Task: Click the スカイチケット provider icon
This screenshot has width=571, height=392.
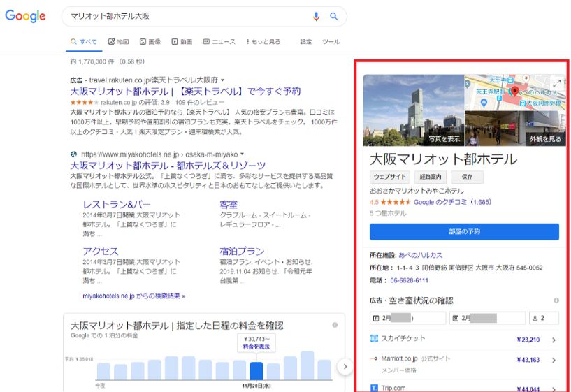Action: tap(374, 338)
